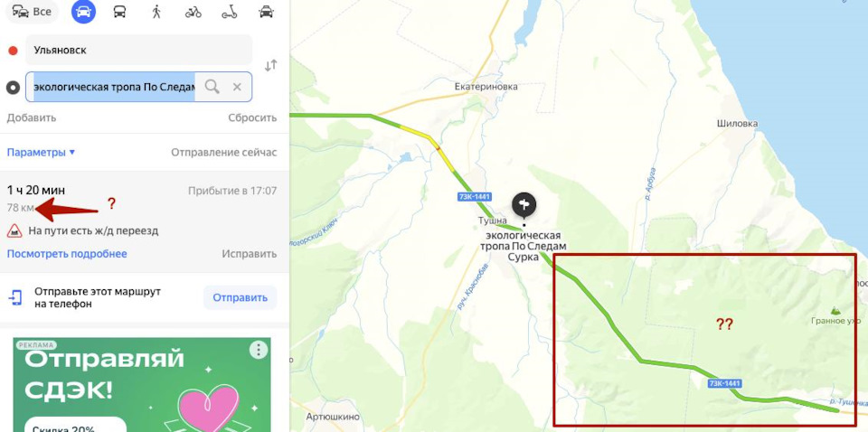
Task: Select the bus transport mode icon
Action: click(x=119, y=12)
